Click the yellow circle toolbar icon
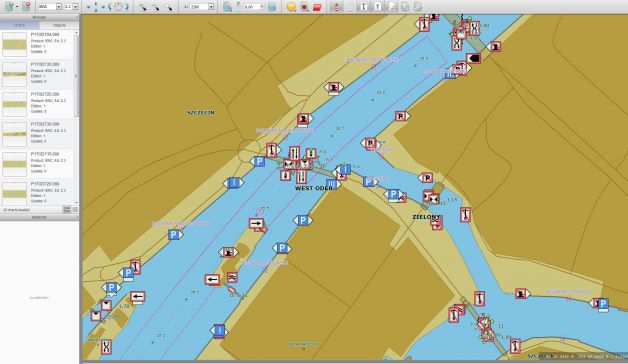Viewport: 628px width, 364px height. click(291, 7)
